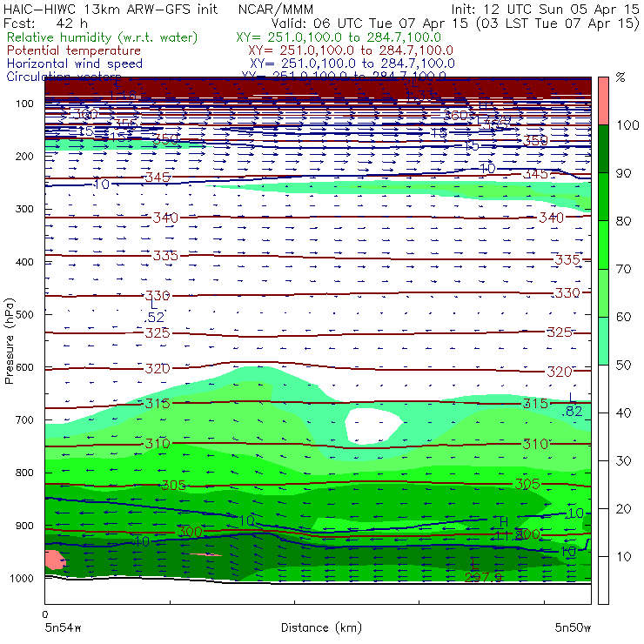Select the "NCAR/MMM" header text
The height and width of the screenshot is (644, 644).
click(x=276, y=10)
